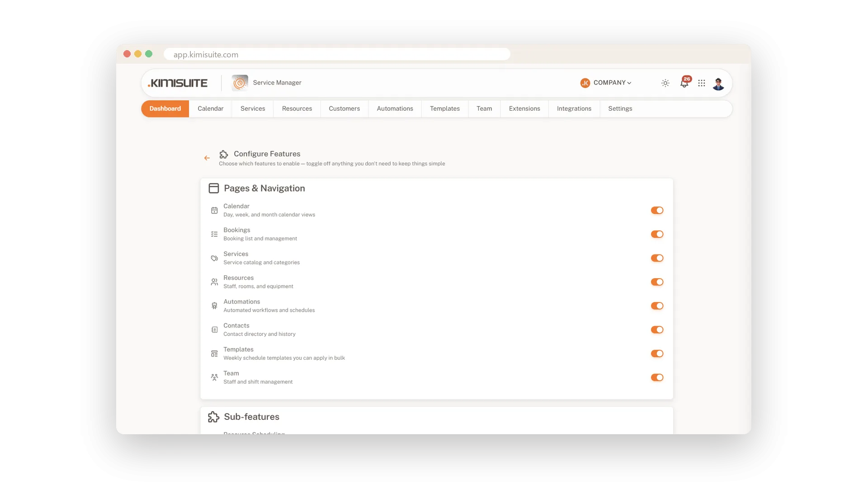
Task: Click the Services tag icon
Action: (x=214, y=258)
